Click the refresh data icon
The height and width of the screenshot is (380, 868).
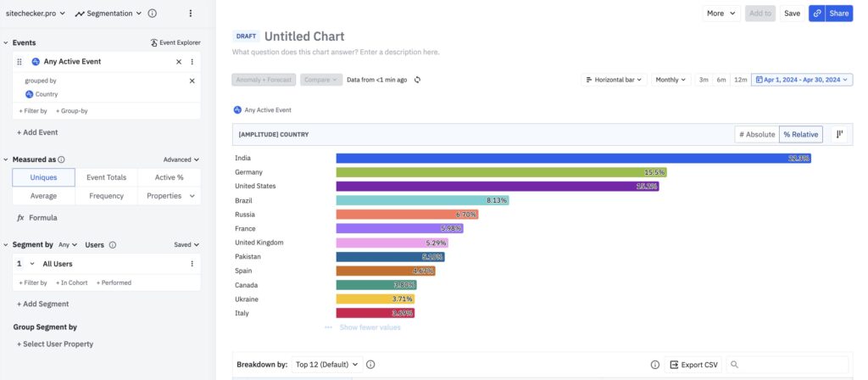click(x=418, y=80)
